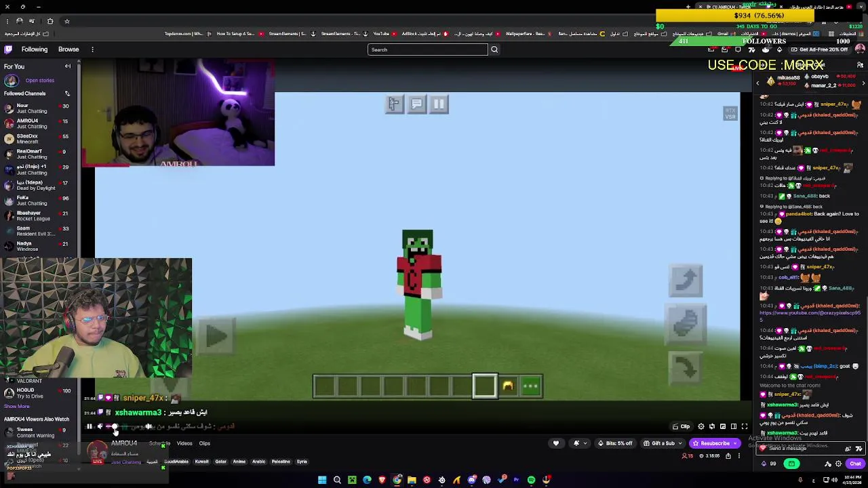
Task: Open video player settings gear
Action: click(x=701, y=426)
